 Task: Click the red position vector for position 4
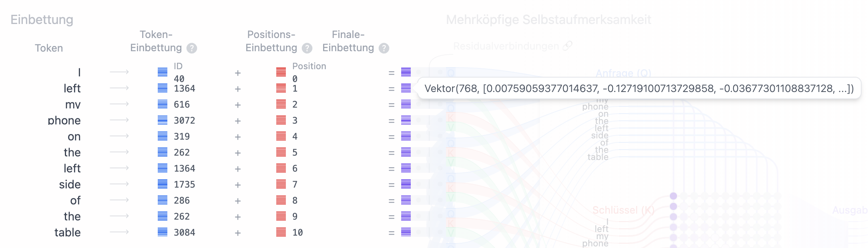281,136
